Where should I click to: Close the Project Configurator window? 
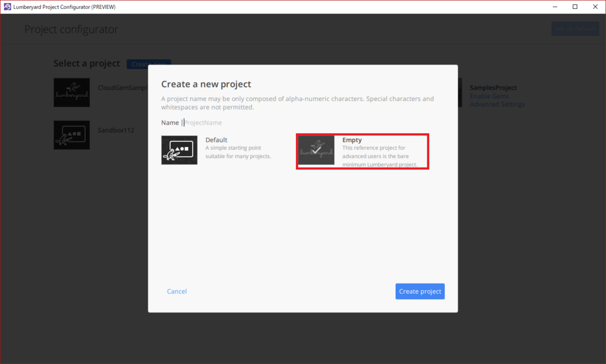pos(595,7)
